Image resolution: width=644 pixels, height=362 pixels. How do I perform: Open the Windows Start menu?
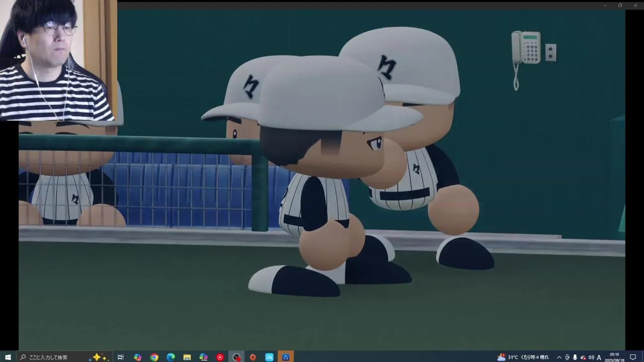point(8,357)
